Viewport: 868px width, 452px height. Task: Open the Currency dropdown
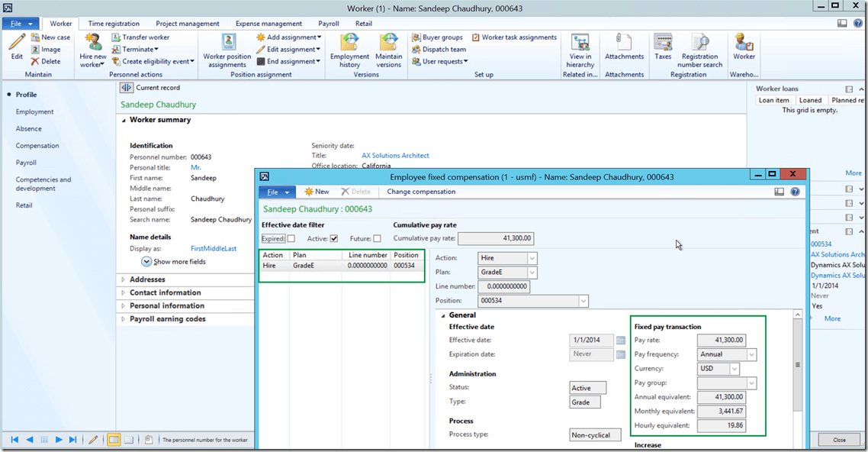(x=735, y=370)
